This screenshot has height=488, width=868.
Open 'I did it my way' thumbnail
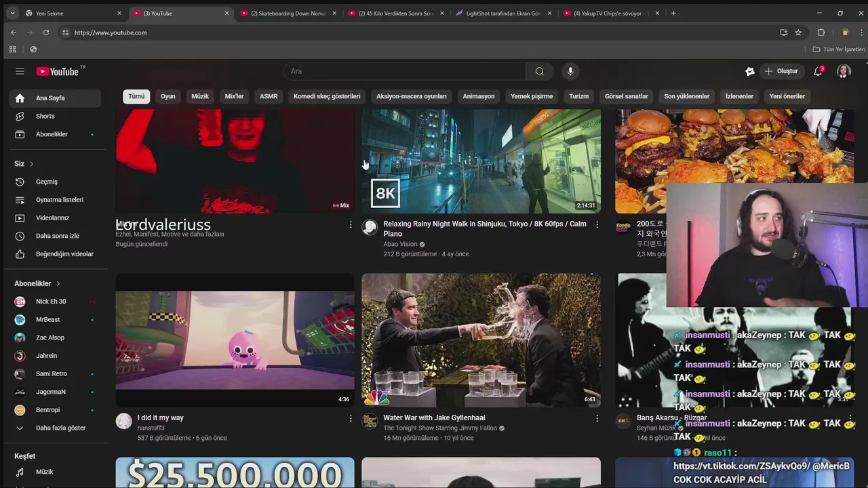235,340
